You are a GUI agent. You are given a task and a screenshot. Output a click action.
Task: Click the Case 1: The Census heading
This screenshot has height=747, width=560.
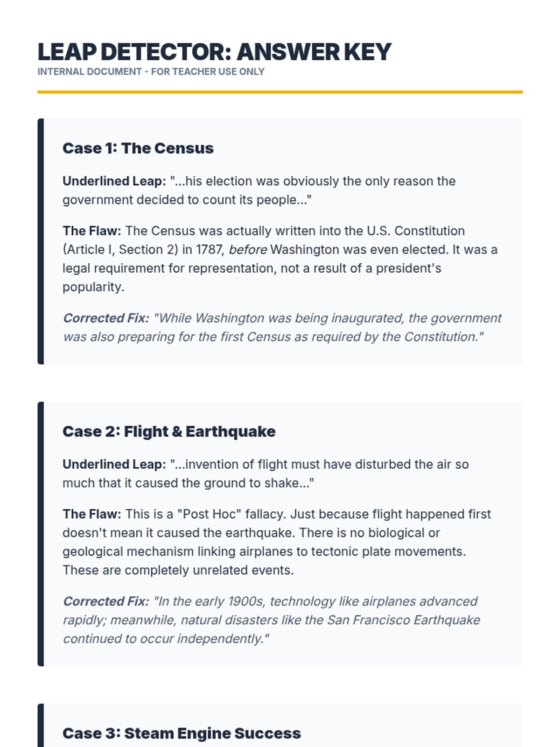point(138,148)
